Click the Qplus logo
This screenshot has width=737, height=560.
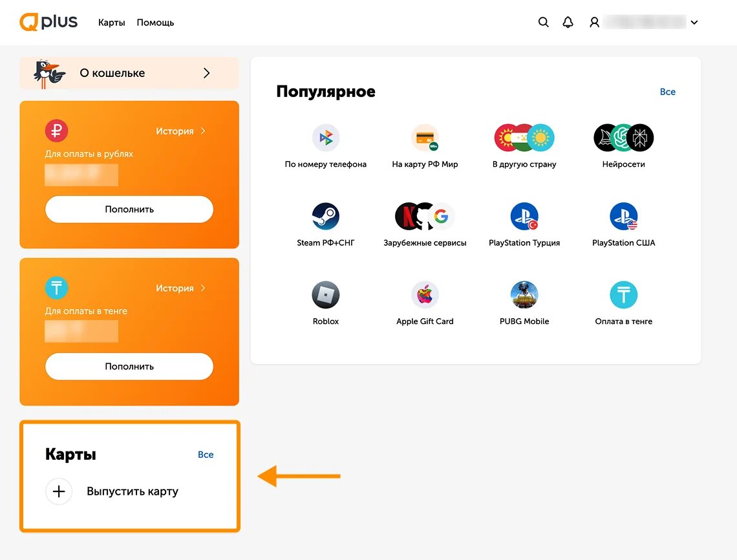click(48, 21)
